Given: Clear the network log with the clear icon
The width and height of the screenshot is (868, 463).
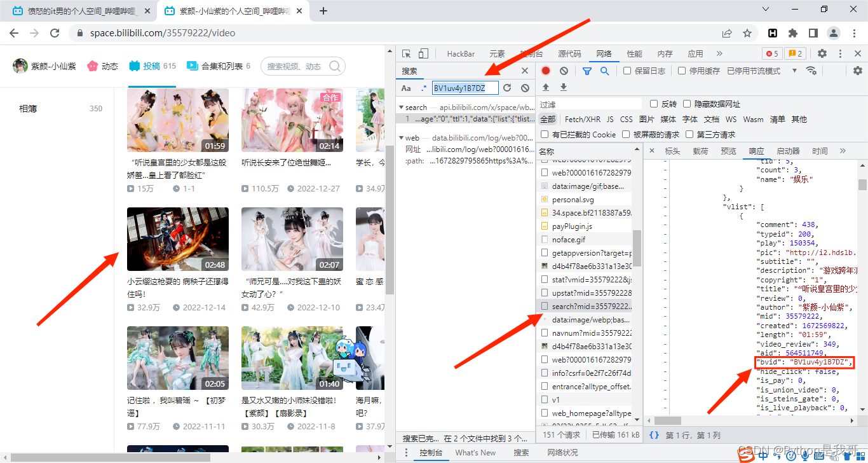Looking at the screenshot, I should click(x=563, y=71).
